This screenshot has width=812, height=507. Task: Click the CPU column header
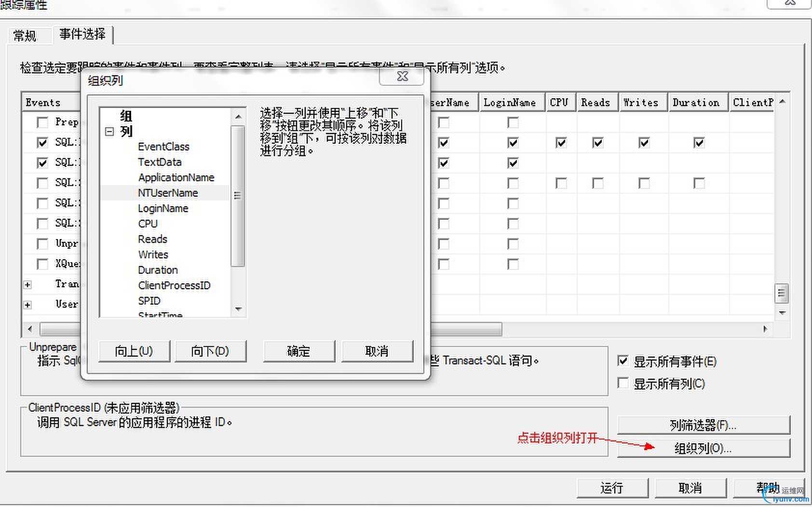[561, 102]
